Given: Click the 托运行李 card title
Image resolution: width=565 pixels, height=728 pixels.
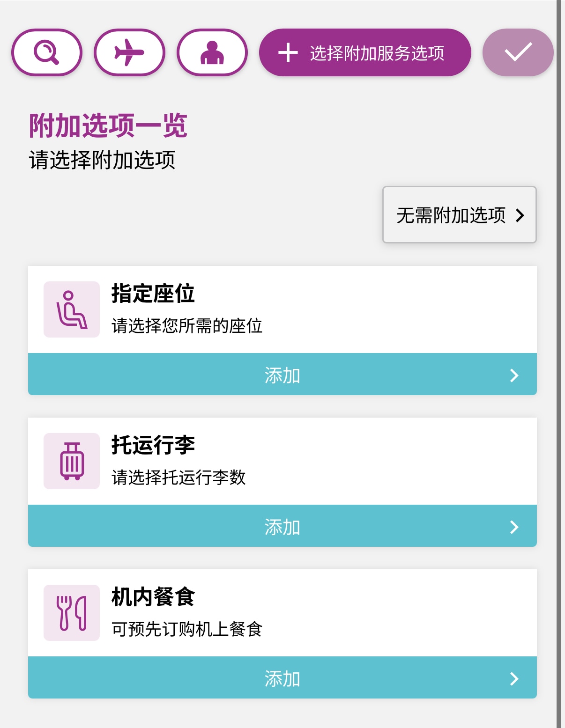Looking at the screenshot, I should (x=153, y=445).
